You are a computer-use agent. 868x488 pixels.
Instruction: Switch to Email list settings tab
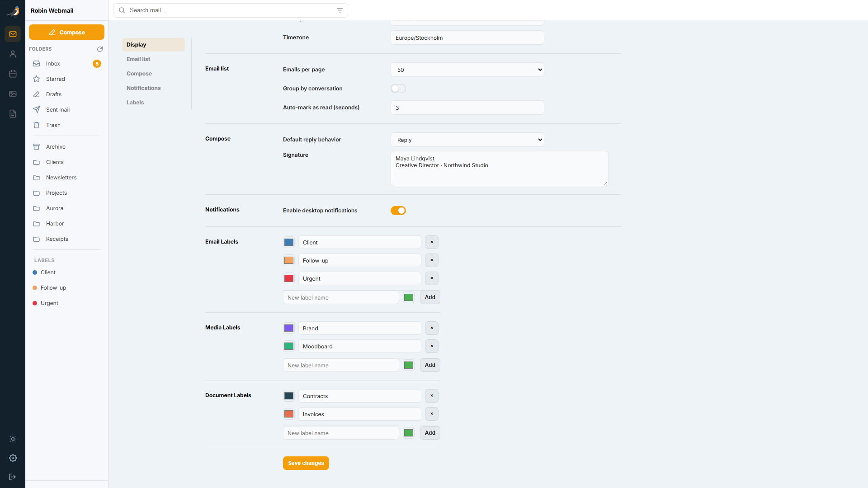(153, 59)
